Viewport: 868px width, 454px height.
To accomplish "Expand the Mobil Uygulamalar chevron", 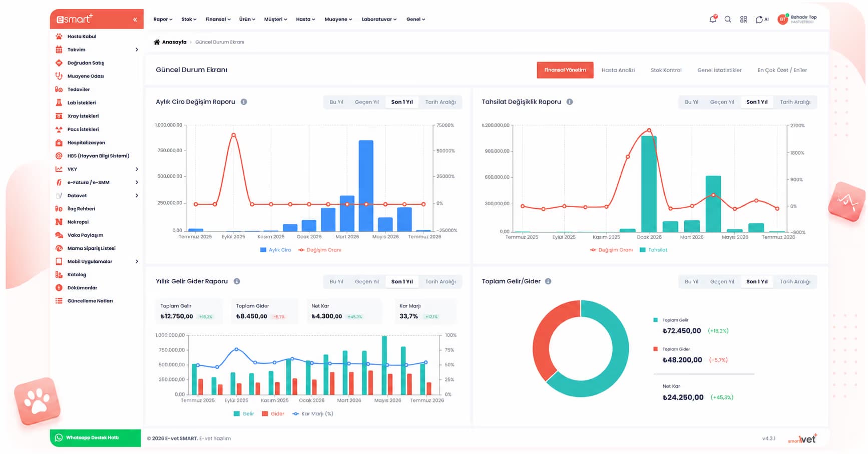I will [137, 261].
